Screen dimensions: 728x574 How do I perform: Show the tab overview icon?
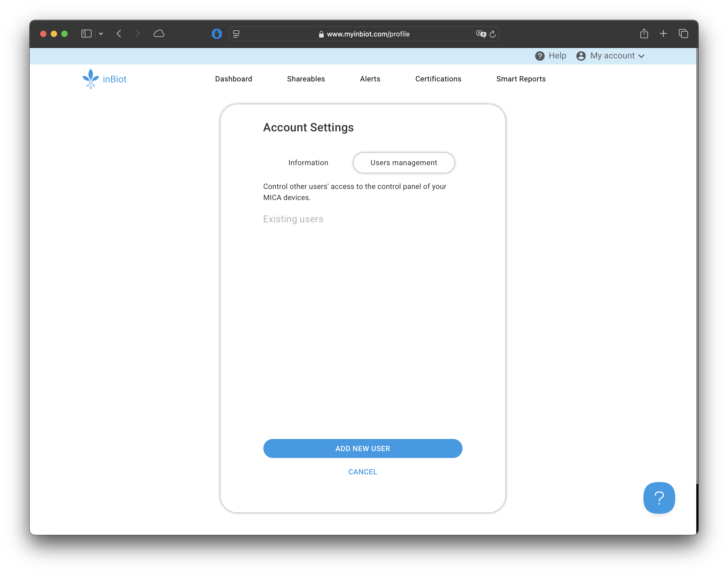pyautogui.click(x=683, y=34)
